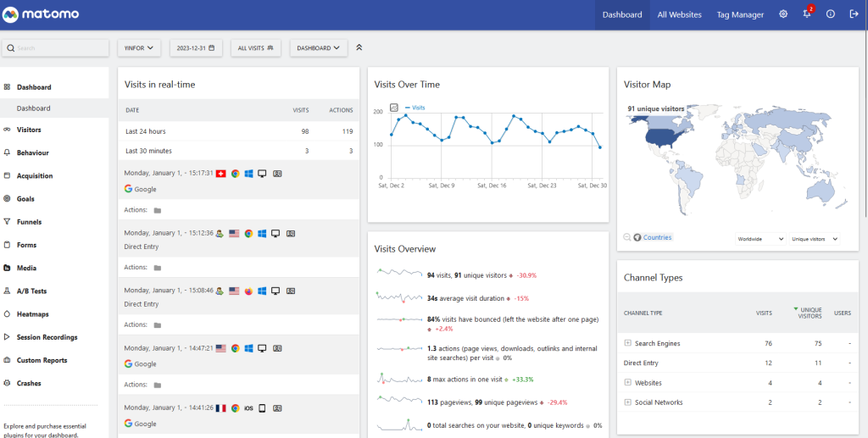Click the sign out icon in header
This screenshot has width=868, height=438.
[854, 14]
